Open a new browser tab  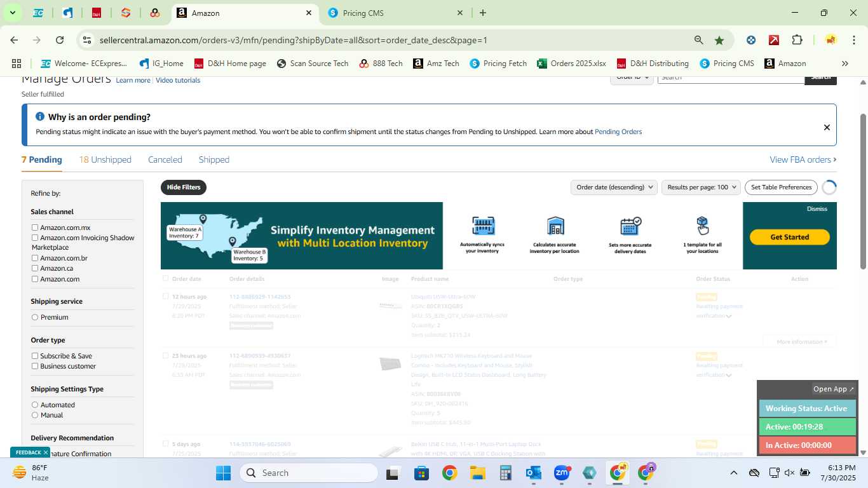click(x=483, y=13)
